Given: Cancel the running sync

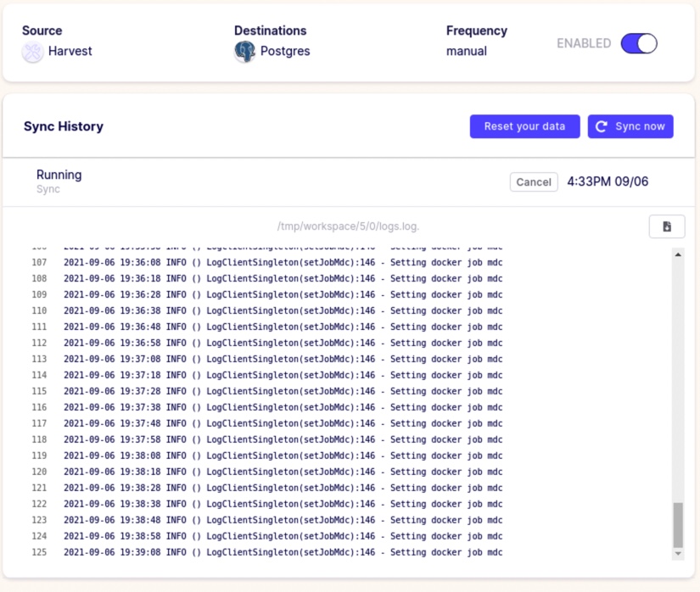Looking at the screenshot, I should point(534,182).
